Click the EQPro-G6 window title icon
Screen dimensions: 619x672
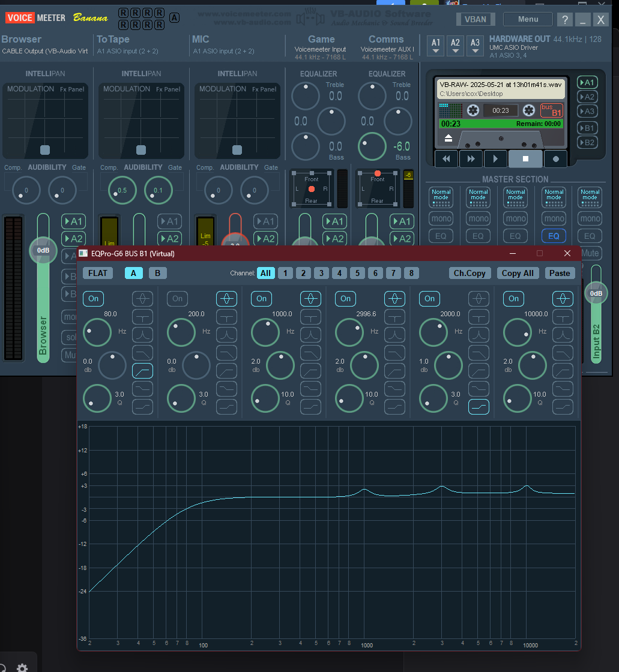pos(83,253)
